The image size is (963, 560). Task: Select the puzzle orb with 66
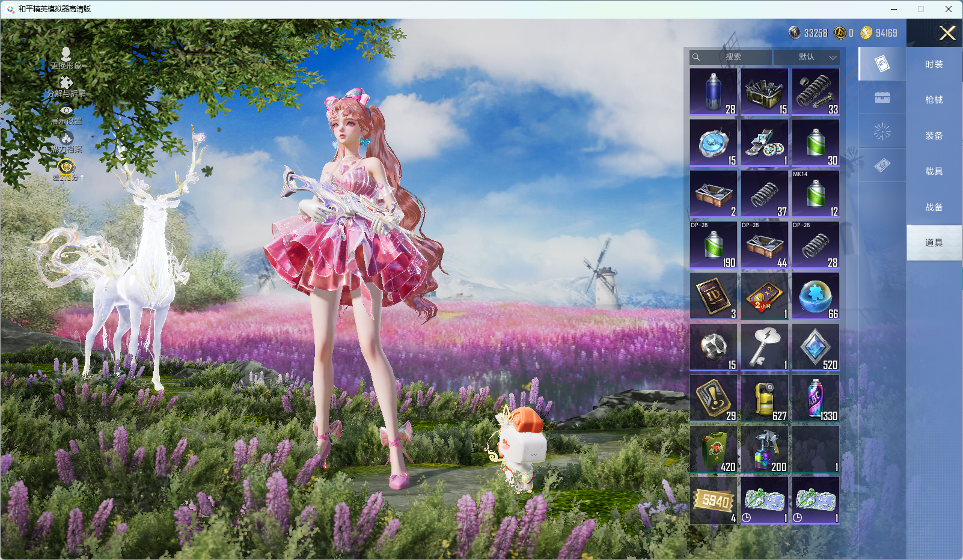(816, 296)
